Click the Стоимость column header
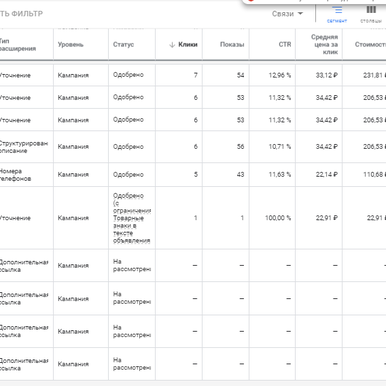 (370, 45)
